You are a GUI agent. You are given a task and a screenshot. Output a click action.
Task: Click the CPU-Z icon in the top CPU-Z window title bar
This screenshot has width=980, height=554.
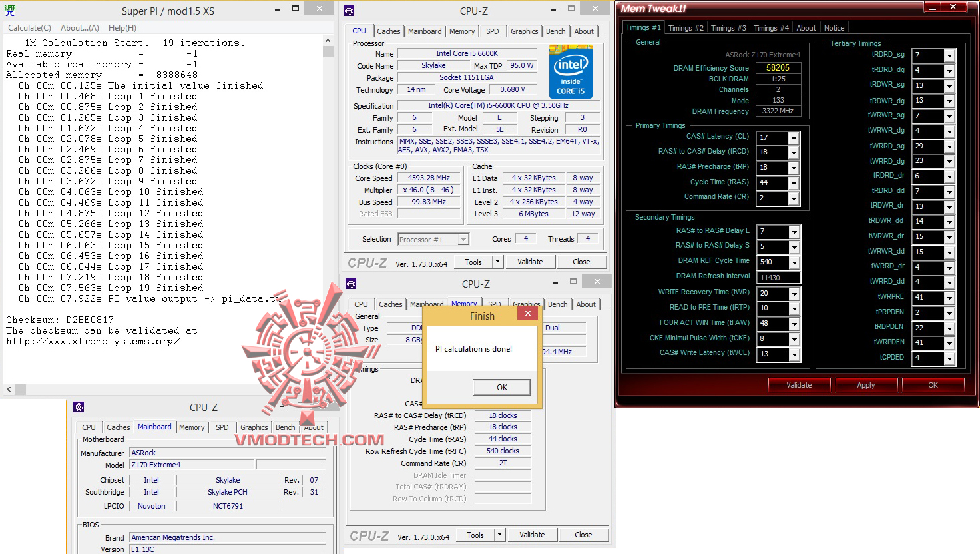[349, 11]
